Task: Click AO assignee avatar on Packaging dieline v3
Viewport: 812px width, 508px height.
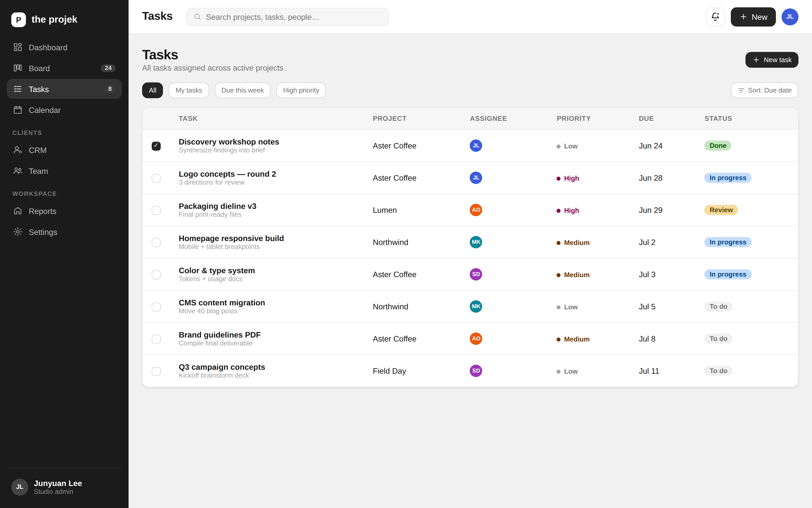Action: point(476,210)
